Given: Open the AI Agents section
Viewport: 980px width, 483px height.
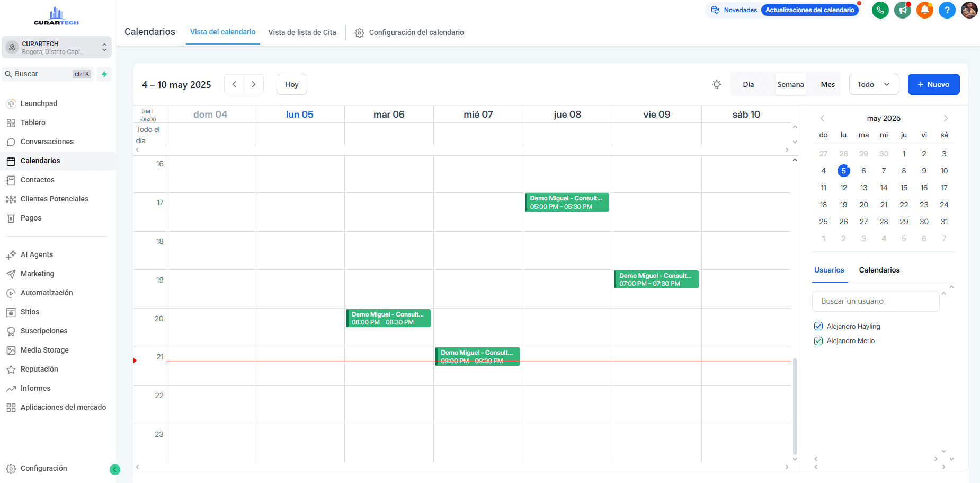Looking at the screenshot, I should click(x=36, y=254).
